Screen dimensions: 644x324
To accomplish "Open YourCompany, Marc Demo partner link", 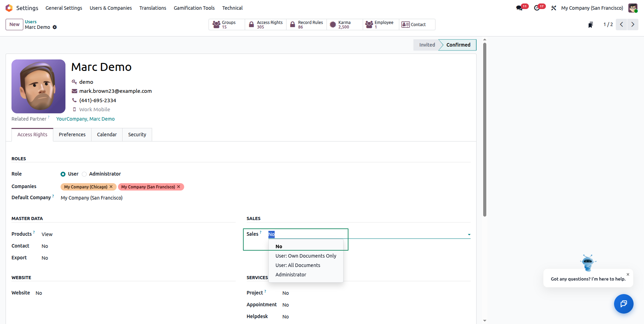I will (85, 119).
